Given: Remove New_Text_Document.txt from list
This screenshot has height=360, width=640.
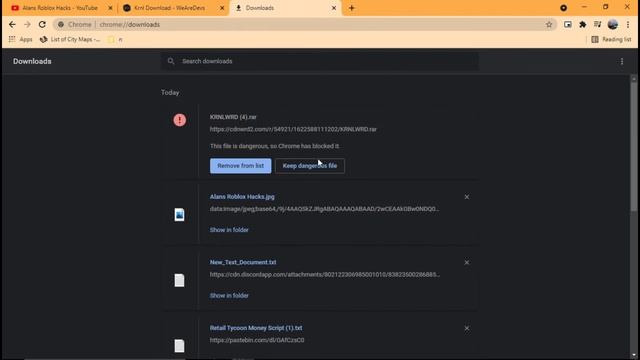Looking at the screenshot, I should pyautogui.click(x=467, y=262).
